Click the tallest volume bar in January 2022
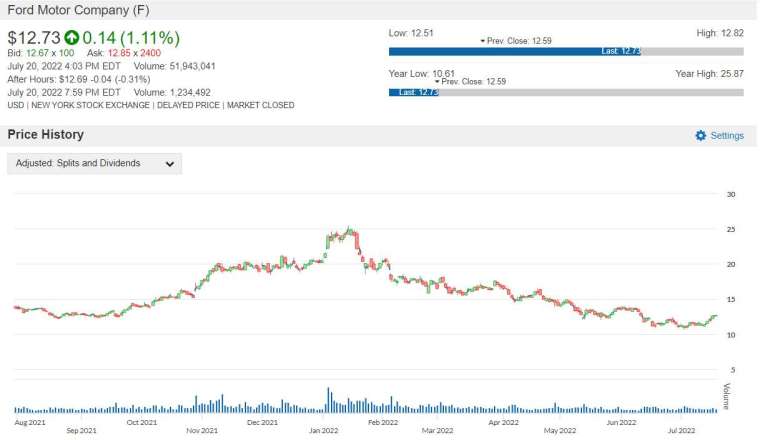The height and width of the screenshot is (440, 760). (328, 400)
